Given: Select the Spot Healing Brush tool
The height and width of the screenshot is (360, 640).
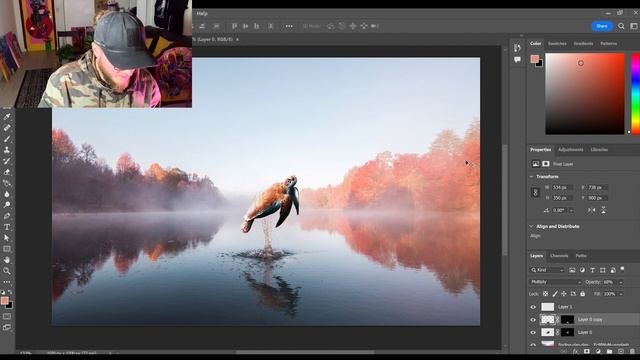Looking at the screenshot, I should [7, 128].
